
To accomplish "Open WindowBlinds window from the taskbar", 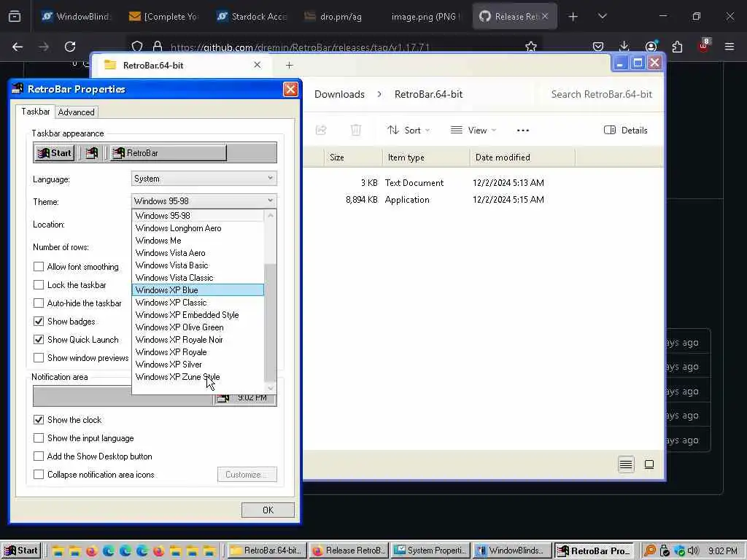I will (x=512, y=551).
